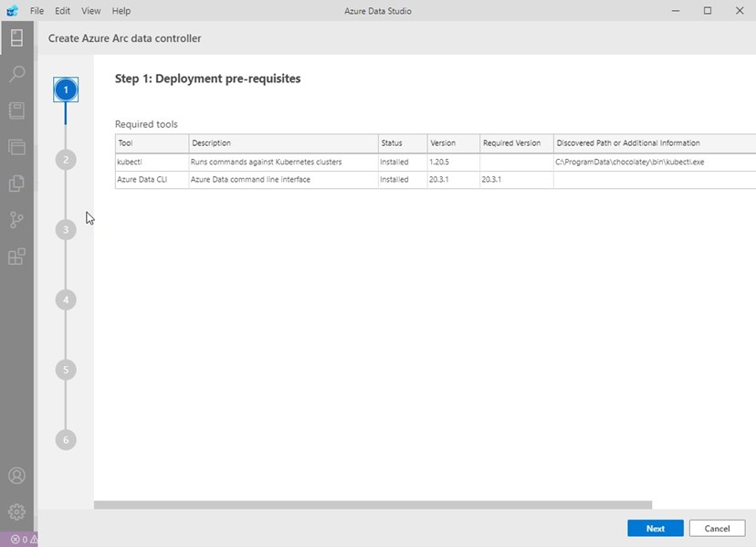
Task: Open the Search view in the activity bar
Action: pyautogui.click(x=16, y=74)
